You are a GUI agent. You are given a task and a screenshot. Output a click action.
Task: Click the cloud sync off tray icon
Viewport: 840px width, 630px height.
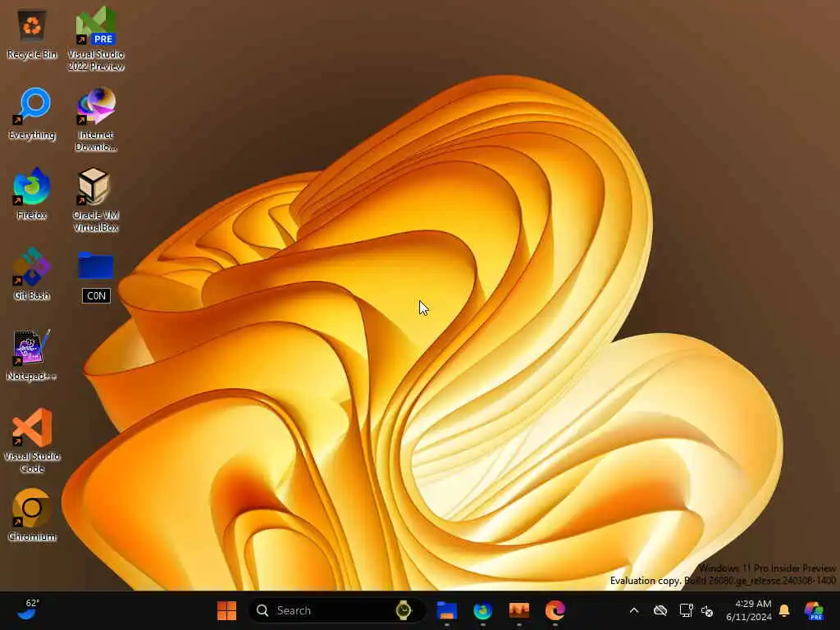tap(660, 610)
